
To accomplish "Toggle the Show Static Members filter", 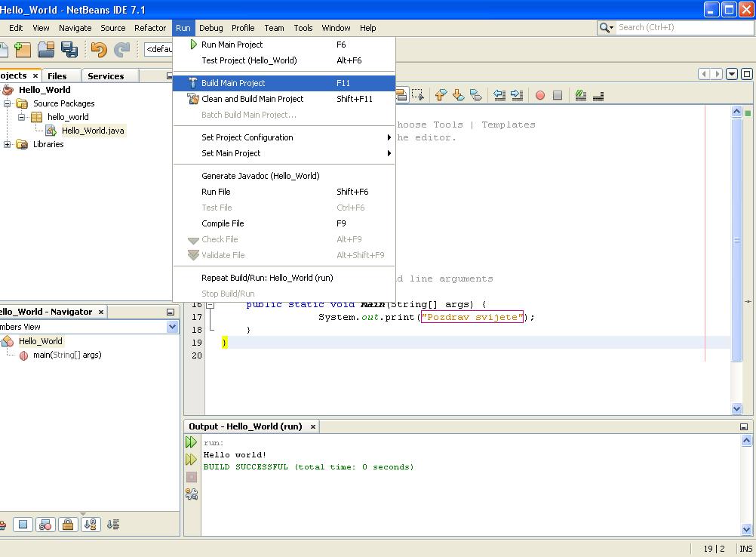I will point(45,525).
